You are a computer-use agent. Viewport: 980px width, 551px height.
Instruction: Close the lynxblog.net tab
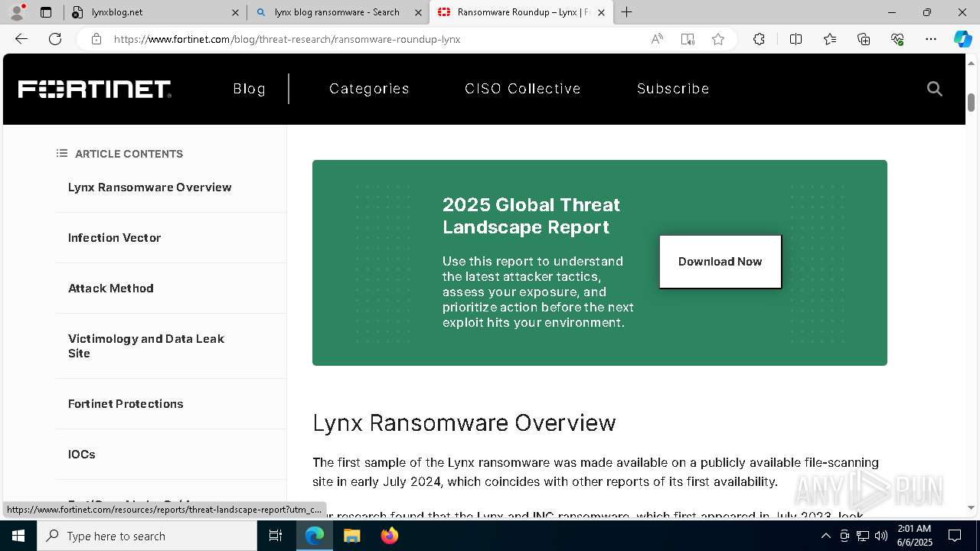click(x=235, y=12)
